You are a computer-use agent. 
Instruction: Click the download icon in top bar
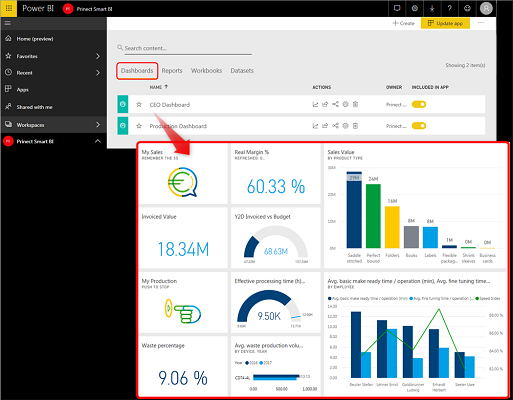(x=432, y=8)
